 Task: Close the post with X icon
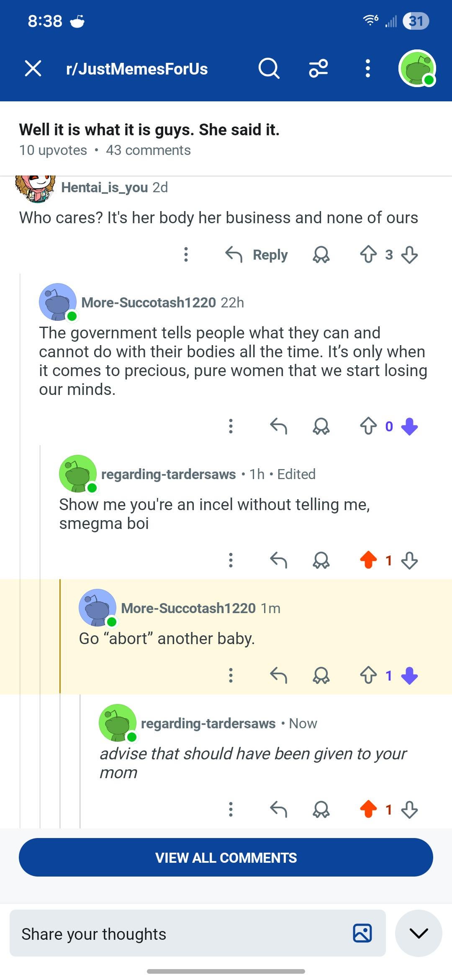[33, 68]
